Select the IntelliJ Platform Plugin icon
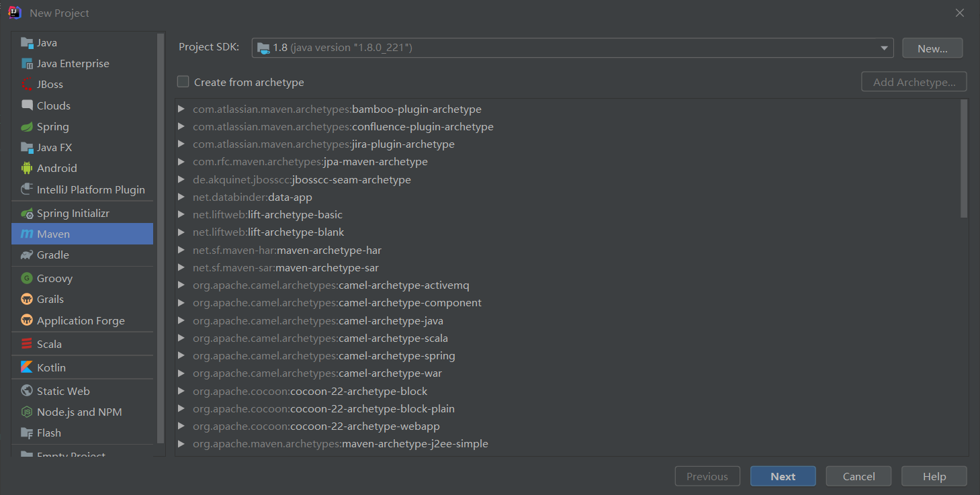 tap(27, 189)
